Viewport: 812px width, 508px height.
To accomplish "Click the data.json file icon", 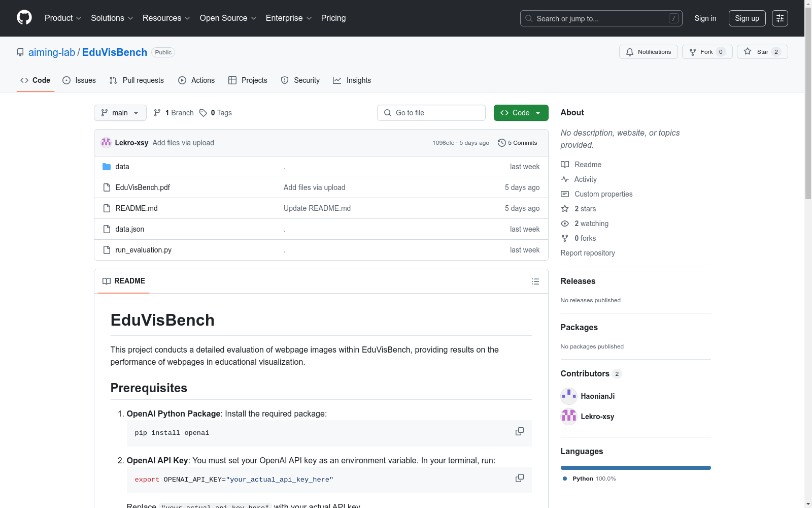I will pos(107,229).
